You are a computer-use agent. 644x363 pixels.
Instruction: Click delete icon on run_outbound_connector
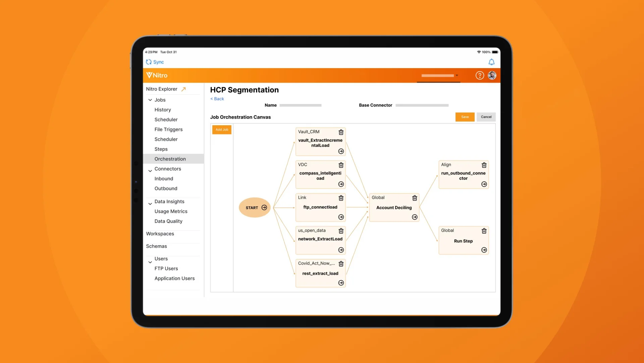pos(484,165)
